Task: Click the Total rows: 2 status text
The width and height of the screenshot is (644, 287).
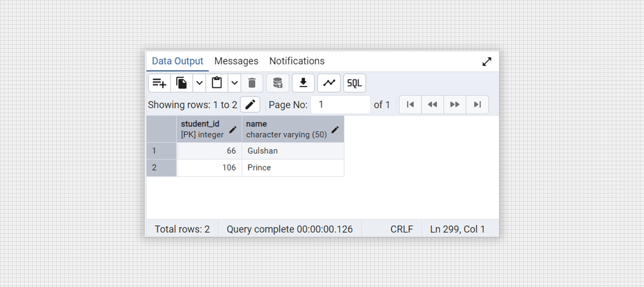Action: [x=182, y=229]
